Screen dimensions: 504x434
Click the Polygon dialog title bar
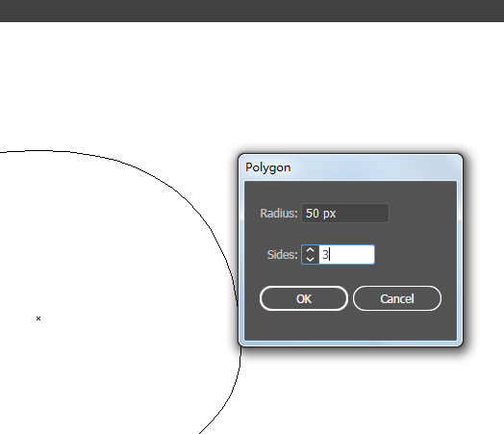350,167
